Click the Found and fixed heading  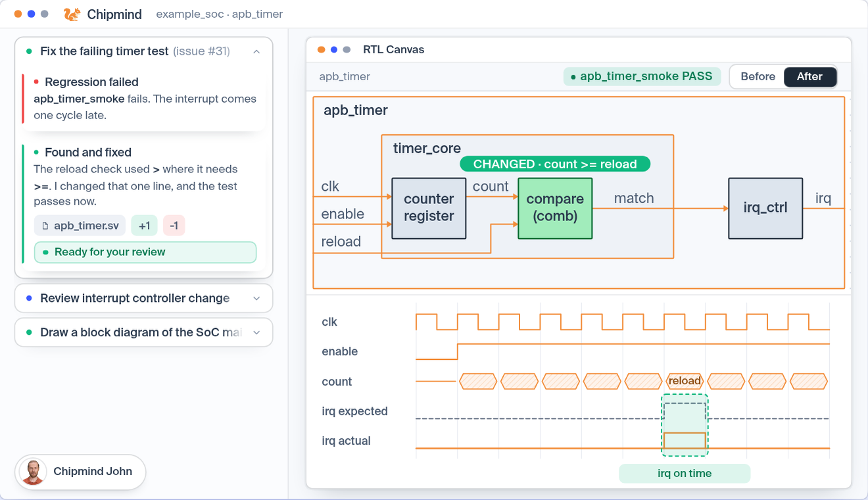coord(88,152)
